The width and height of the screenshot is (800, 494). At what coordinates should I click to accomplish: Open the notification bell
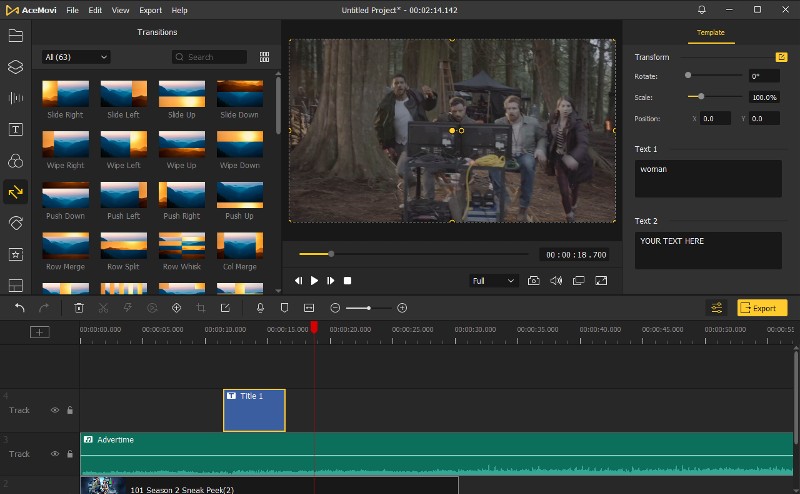tap(702, 10)
